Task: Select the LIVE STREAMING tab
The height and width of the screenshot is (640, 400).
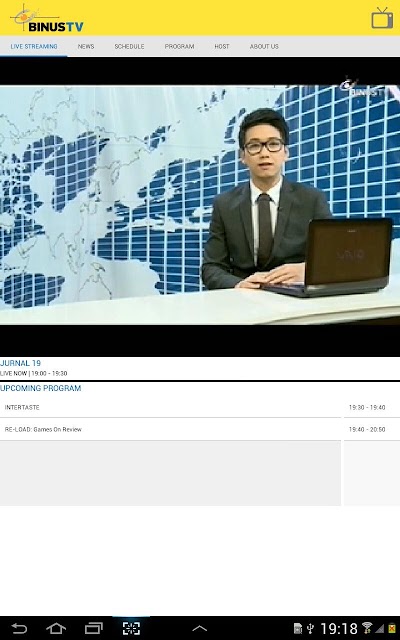Action: click(x=34, y=47)
